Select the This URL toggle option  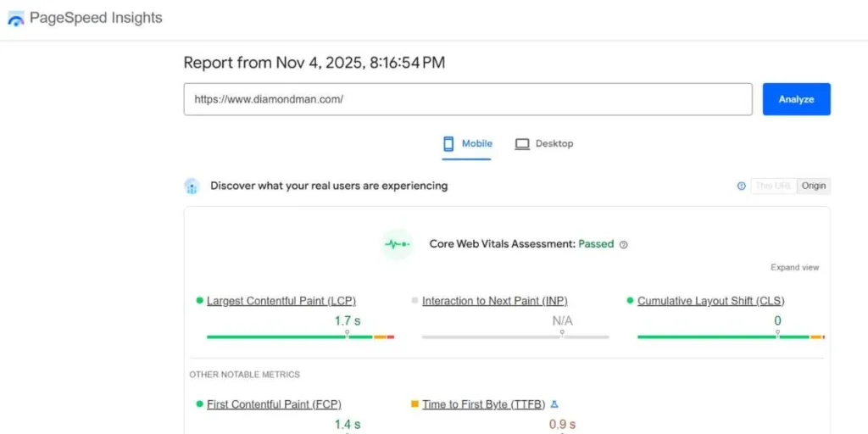pyautogui.click(x=773, y=186)
